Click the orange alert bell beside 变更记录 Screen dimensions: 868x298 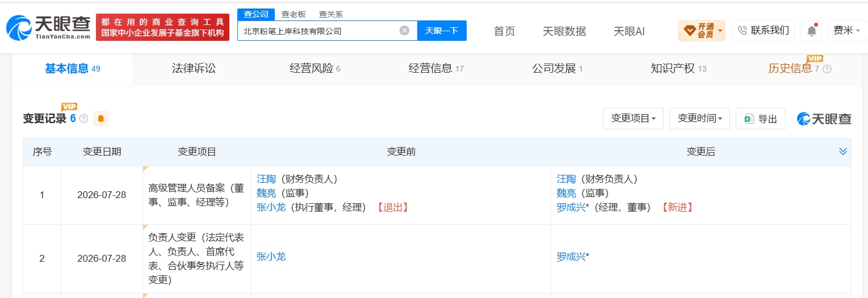(101, 119)
